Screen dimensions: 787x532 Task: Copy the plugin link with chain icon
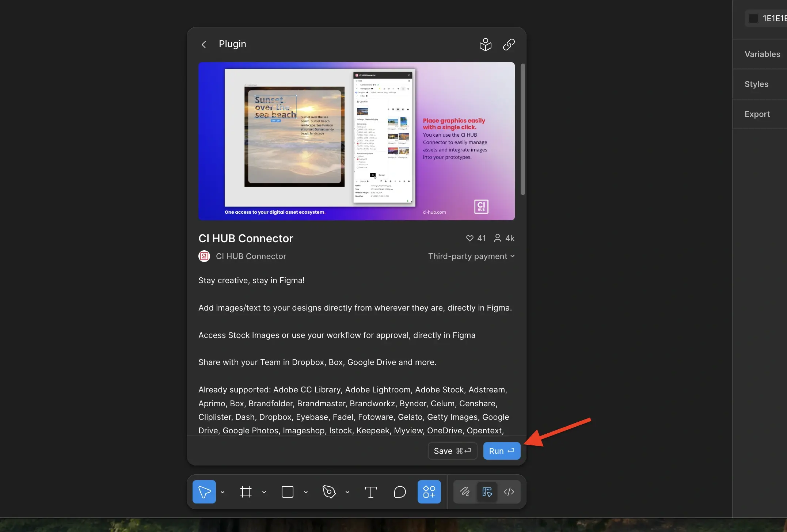[x=509, y=45]
